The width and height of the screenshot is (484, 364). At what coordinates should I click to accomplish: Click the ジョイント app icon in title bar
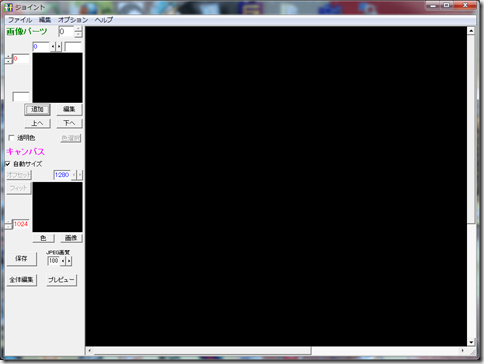9,7
